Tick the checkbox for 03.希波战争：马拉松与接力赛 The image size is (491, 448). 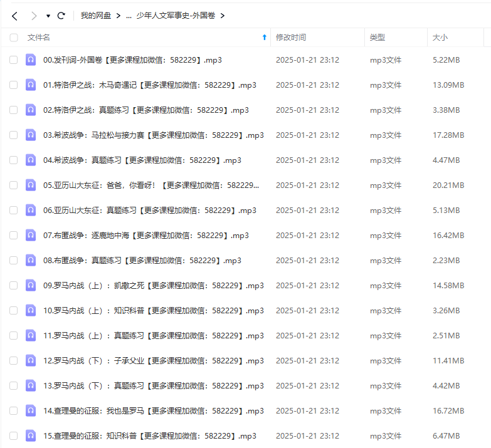pyautogui.click(x=13, y=135)
